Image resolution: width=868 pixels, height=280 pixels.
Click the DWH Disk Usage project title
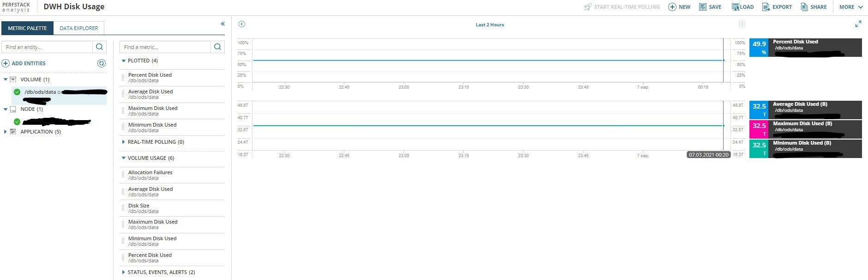pyautogui.click(x=74, y=6)
